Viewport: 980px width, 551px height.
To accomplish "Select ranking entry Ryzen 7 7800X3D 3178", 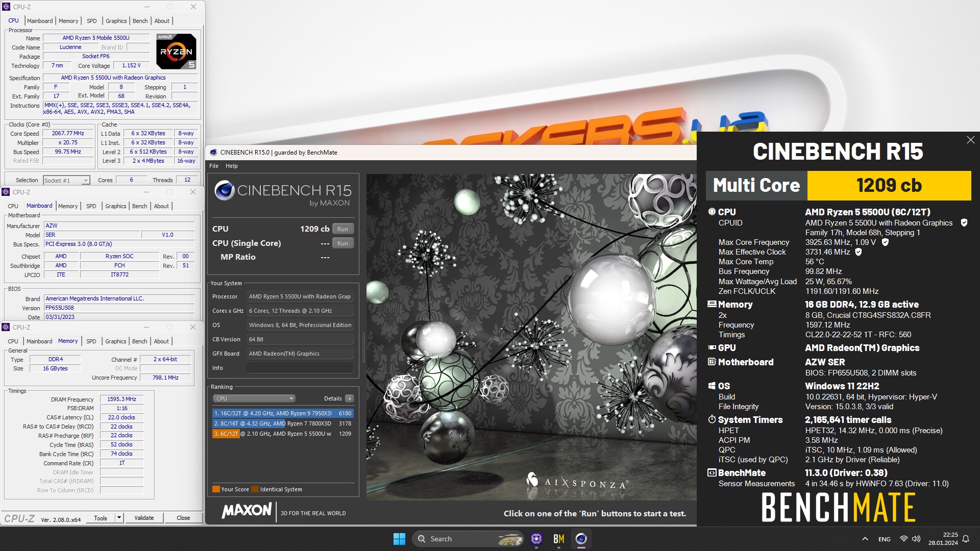I will tap(283, 423).
